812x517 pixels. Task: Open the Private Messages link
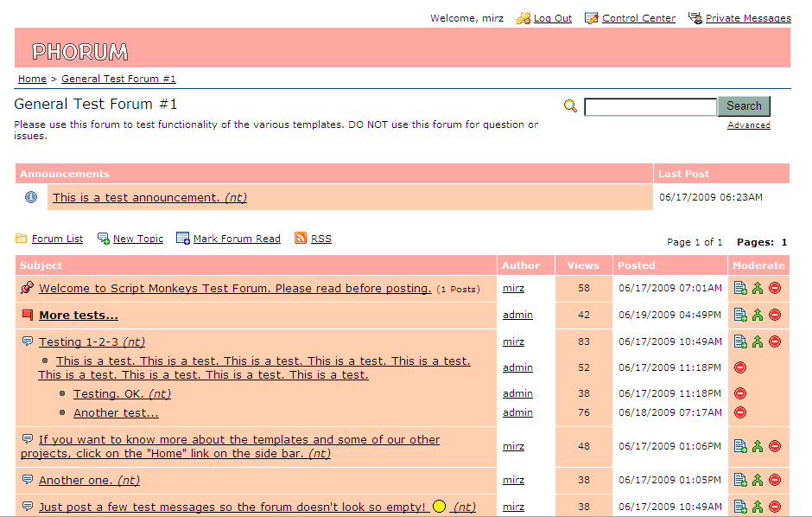(x=748, y=18)
